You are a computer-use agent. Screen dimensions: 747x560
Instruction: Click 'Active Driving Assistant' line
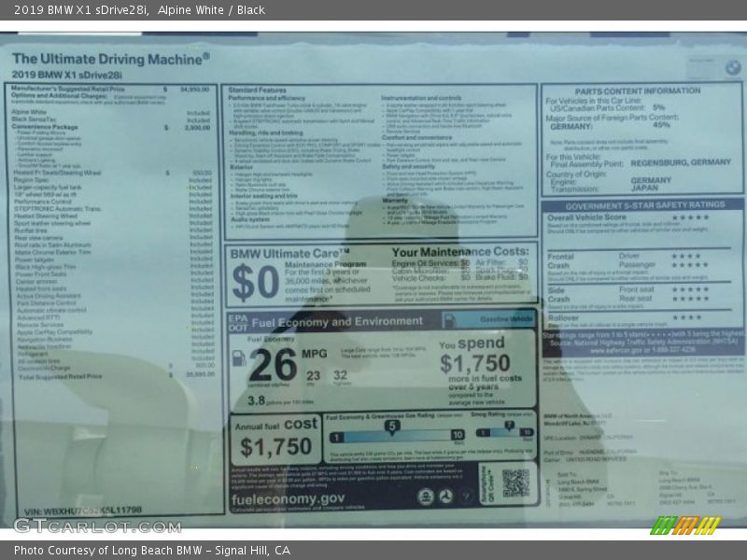pyautogui.click(x=115, y=296)
